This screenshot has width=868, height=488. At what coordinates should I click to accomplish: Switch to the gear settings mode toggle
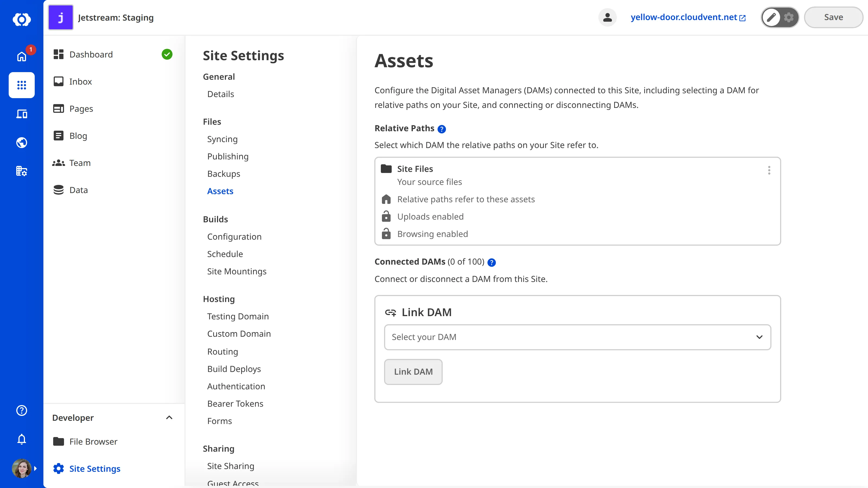(789, 17)
